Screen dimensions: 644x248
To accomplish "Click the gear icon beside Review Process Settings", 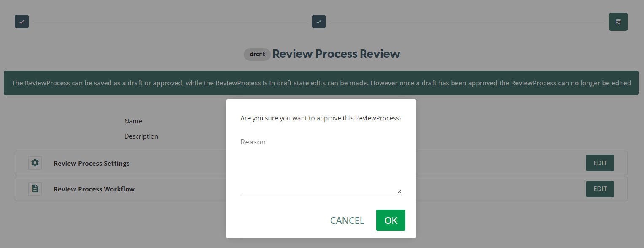I will tap(35, 163).
